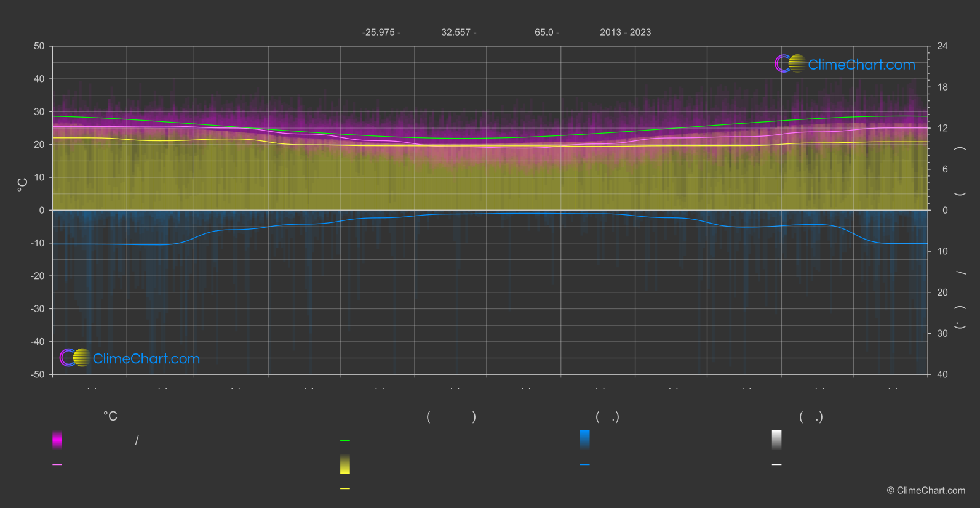Click the blue gradient legend swatch

(x=585, y=440)
